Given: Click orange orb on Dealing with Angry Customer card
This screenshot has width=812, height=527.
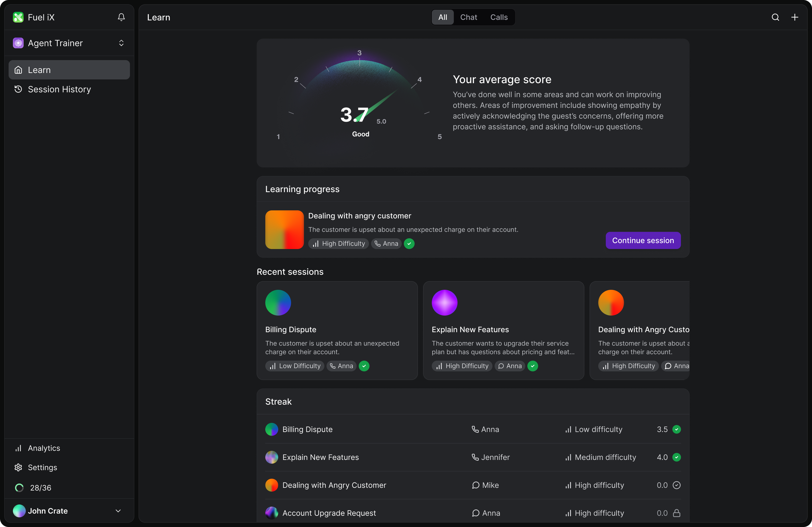Looking at the screenshot, I should 611,303.
